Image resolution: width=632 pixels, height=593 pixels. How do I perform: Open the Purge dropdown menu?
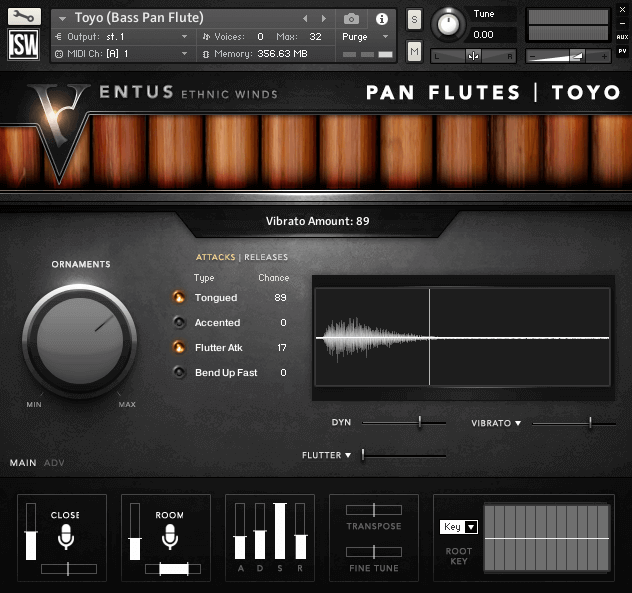[x=367, y=37]
